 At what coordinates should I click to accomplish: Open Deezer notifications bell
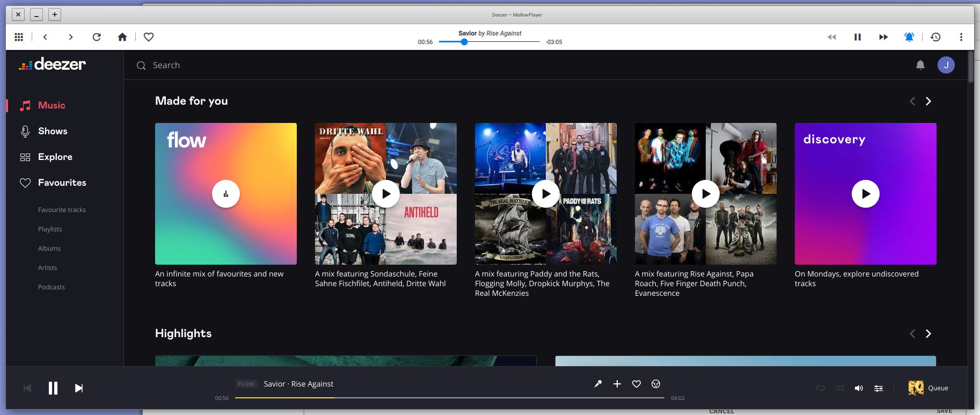(920, 65)
